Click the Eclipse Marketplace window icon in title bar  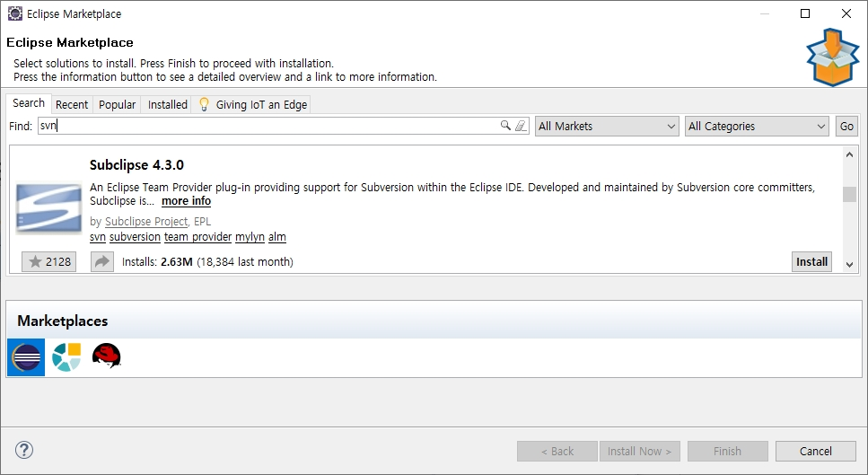coord(15,13)
